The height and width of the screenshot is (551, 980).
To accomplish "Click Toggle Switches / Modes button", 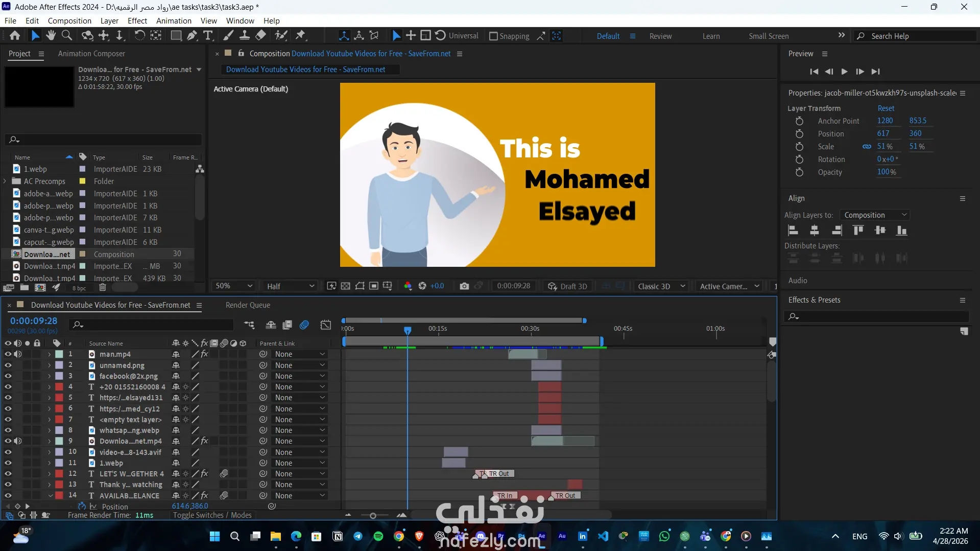I will click(x=212, y=515).
